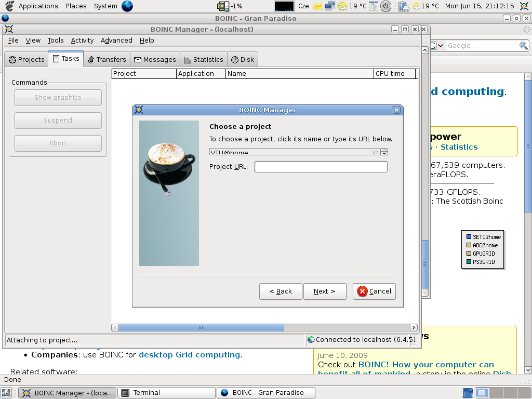532x399 pixels.
Task: Click the Google search field in the browser
Action: click(x=483, y=46)
